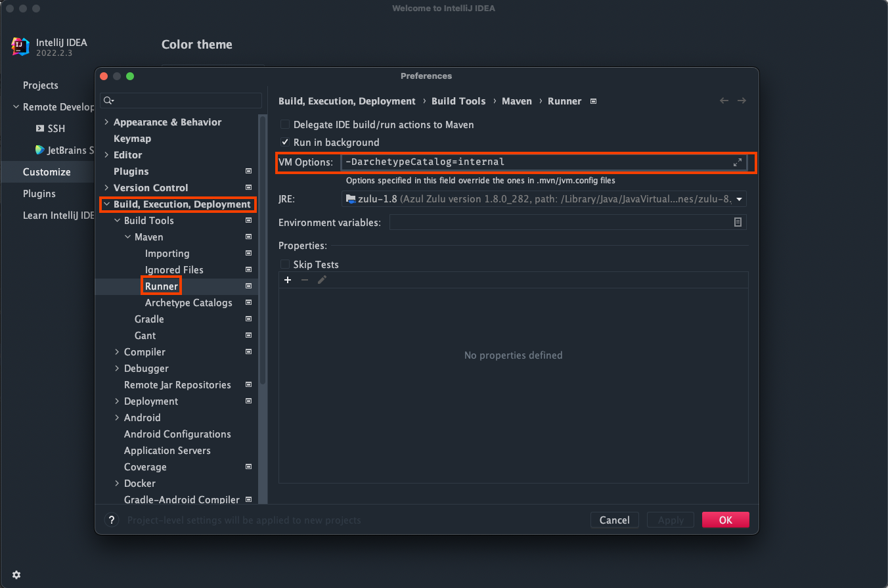Expand the Editor node
The height and width of the screenshot is (588, 888).
[106, 155]
